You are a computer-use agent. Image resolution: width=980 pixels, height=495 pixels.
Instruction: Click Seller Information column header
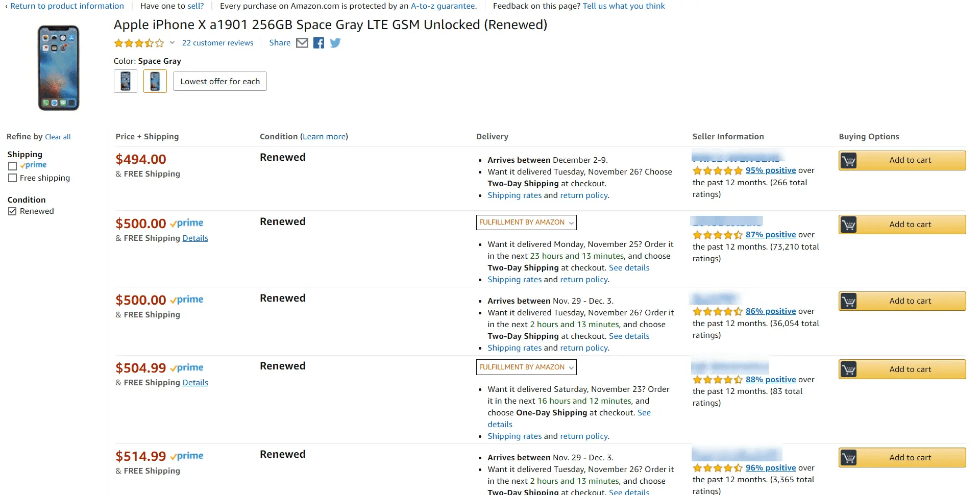(x=728, y=137)
